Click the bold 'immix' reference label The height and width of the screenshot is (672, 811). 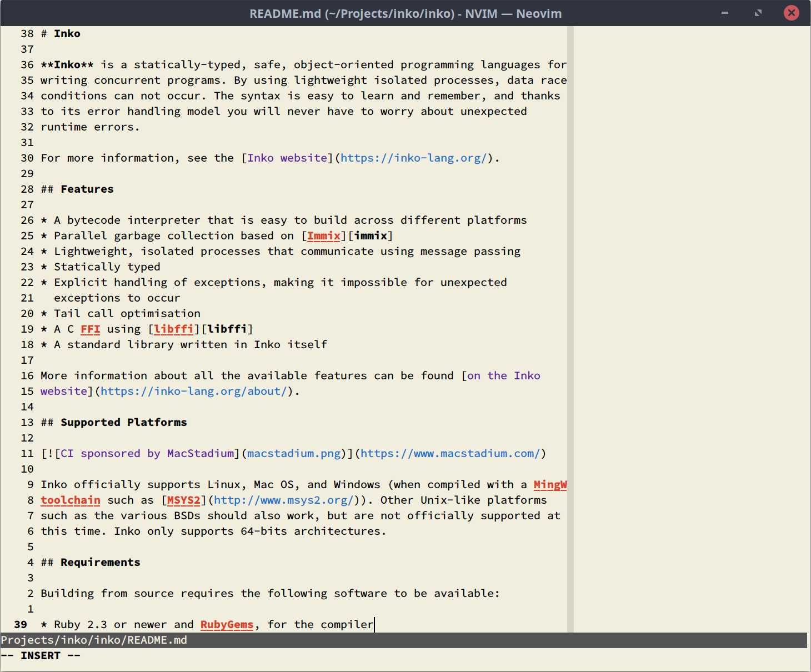(371, 235)
